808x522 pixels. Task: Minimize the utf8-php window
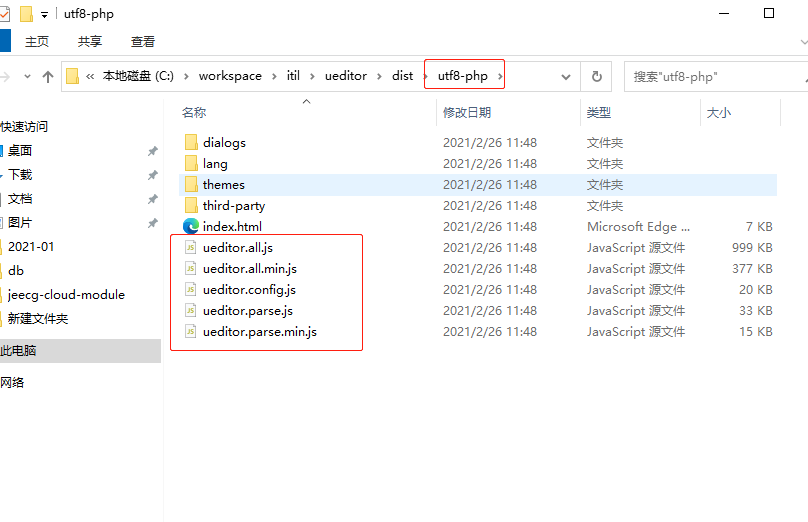click(724, 13)
